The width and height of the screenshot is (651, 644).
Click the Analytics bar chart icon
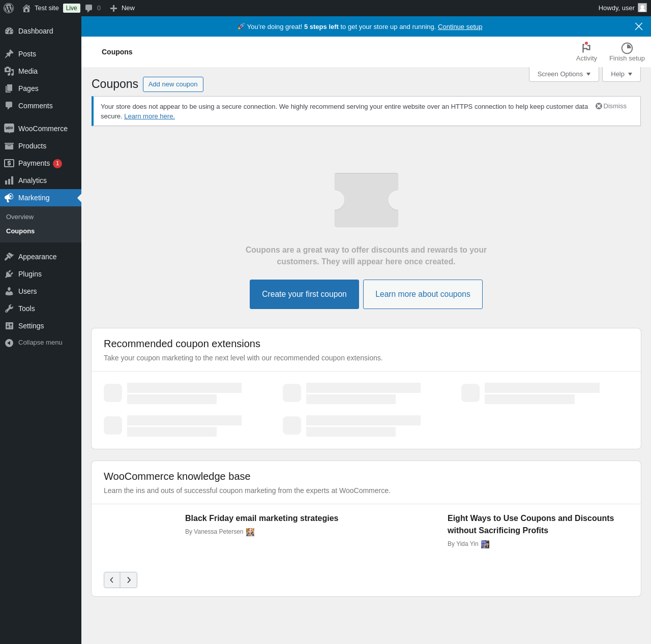9,180
